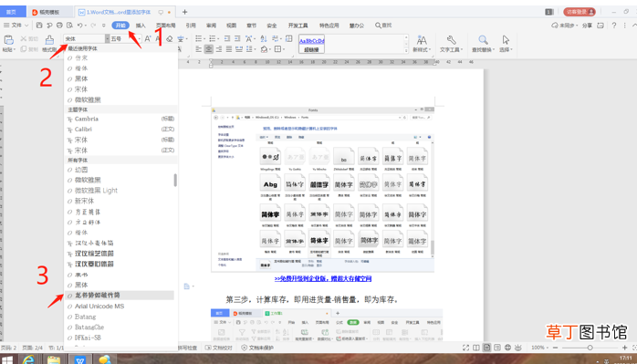Toggle the Center alignment button
Viewport: 637px width, 364px height.
(x=209, y=49)
